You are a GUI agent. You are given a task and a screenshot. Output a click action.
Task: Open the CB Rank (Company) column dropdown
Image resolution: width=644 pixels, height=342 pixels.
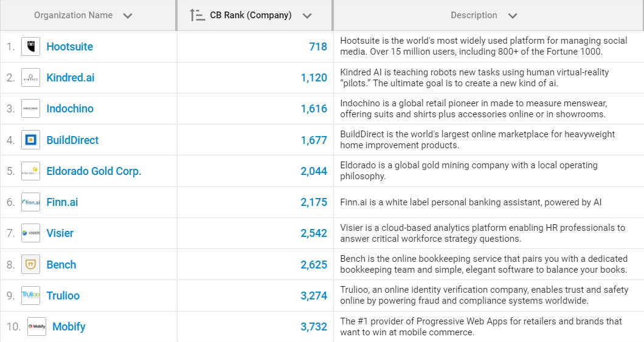307,16
